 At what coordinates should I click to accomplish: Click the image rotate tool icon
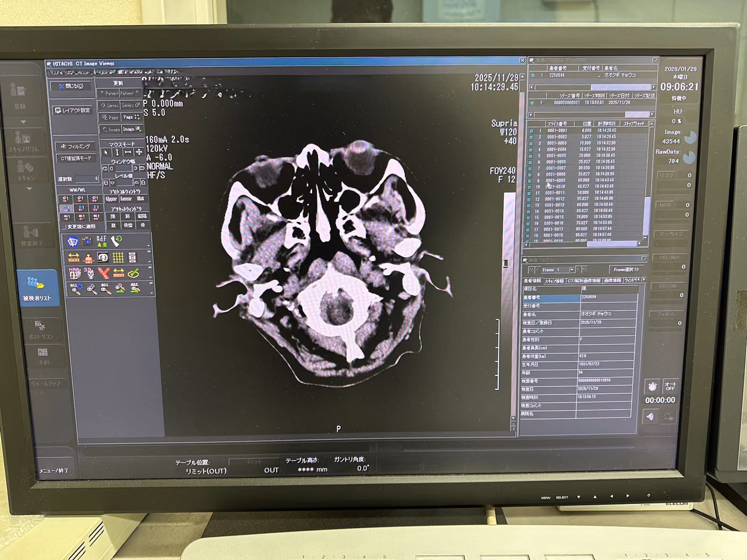pos(103,258)
